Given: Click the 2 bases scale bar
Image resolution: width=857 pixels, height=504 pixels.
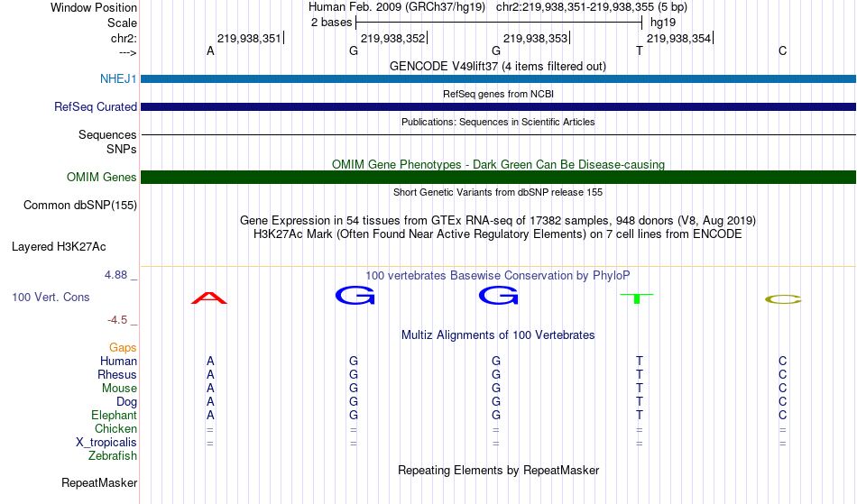Looking at the screenshot, I should (499, 23).
